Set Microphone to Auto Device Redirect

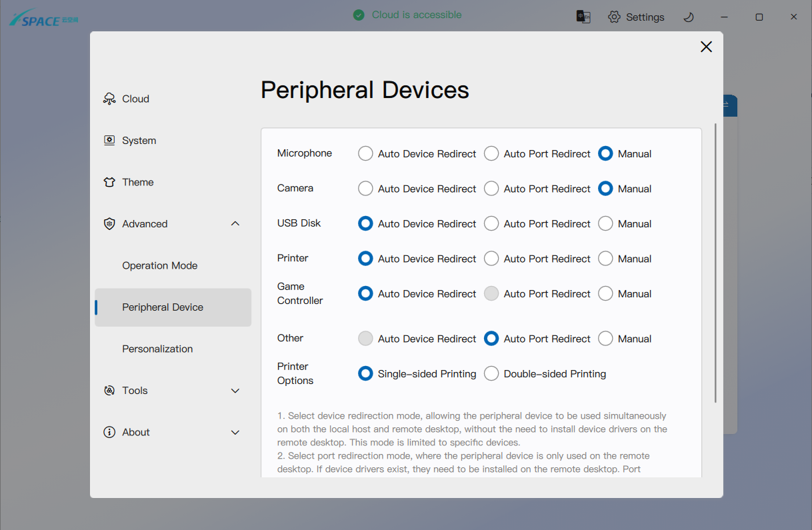[x=365, y=153]
